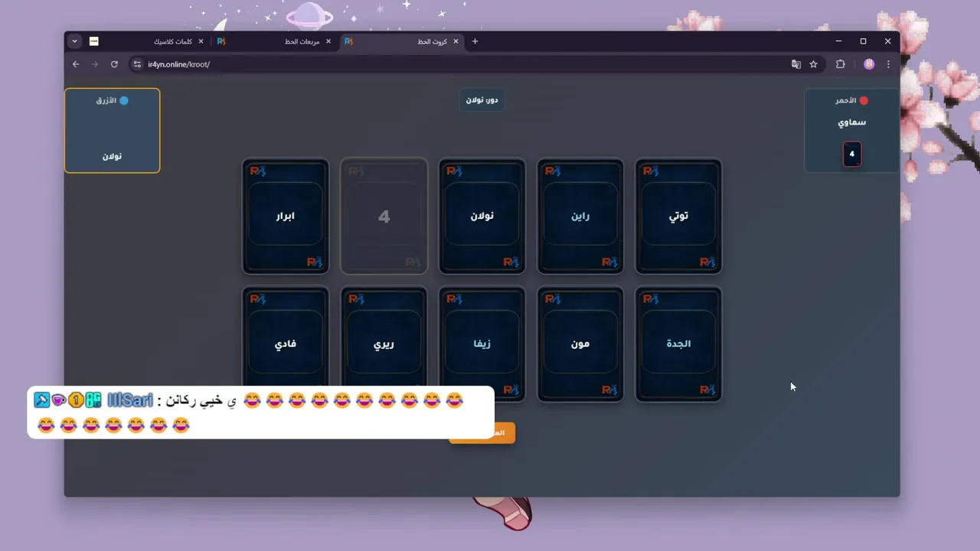
Task: Reload the page with refresh icon
Action: (x=114, y=64)
